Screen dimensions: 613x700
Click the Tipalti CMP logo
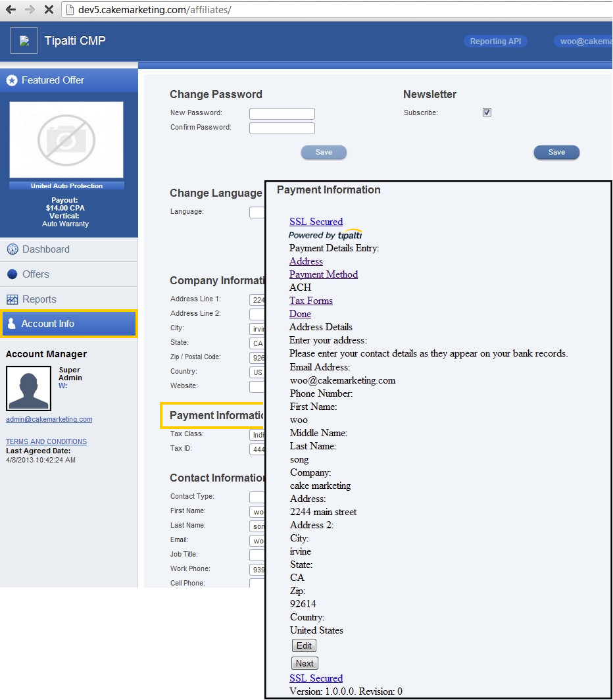(x=24, y=40)
